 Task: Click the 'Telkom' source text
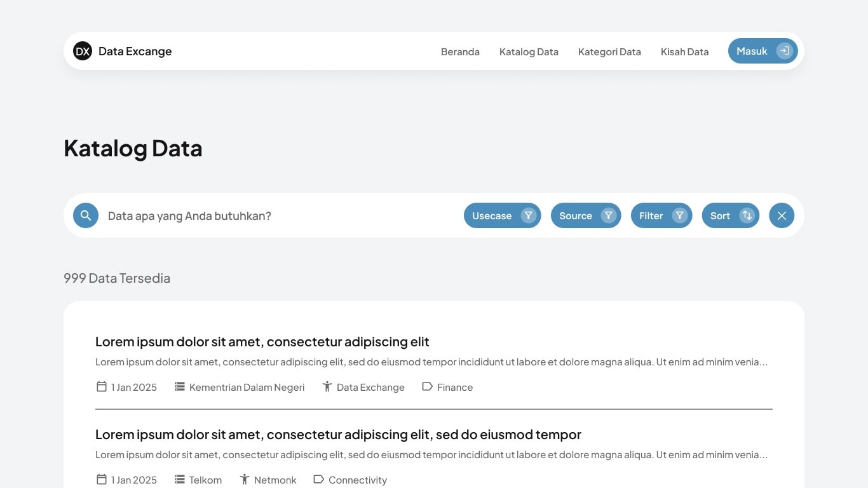[x=205, y=480]
